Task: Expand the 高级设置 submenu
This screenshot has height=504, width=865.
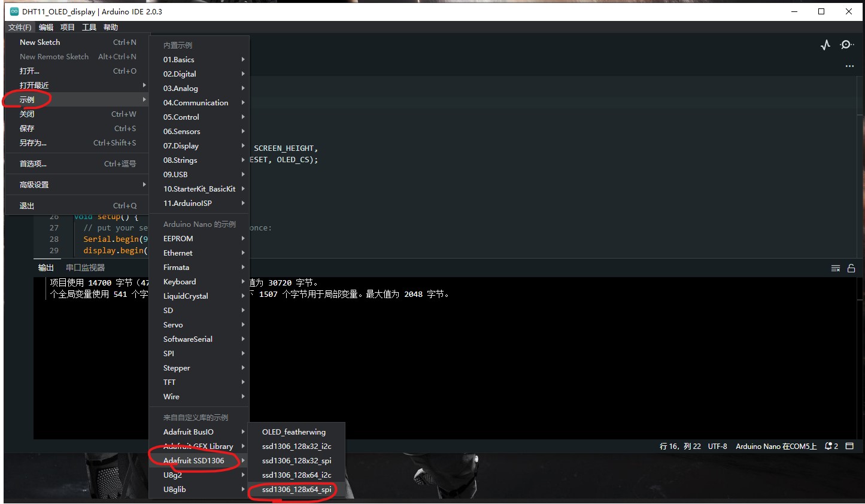Action: [x=77, y=185]
